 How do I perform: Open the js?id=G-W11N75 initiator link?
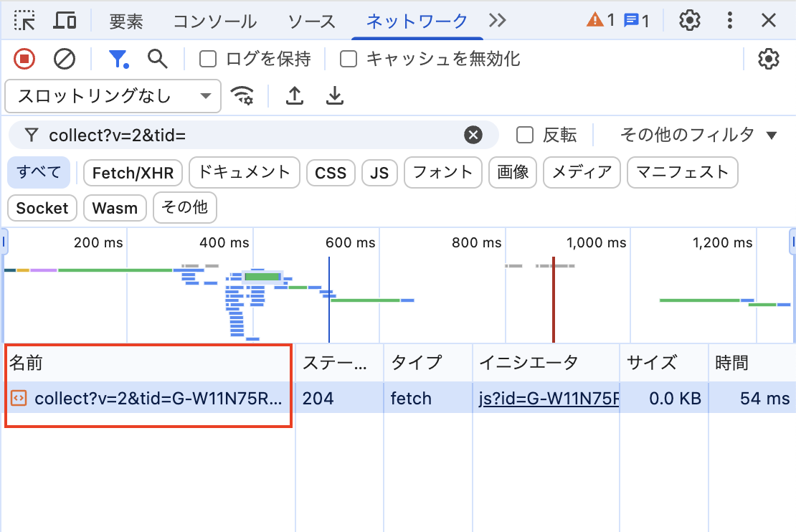tap(549, 398)
